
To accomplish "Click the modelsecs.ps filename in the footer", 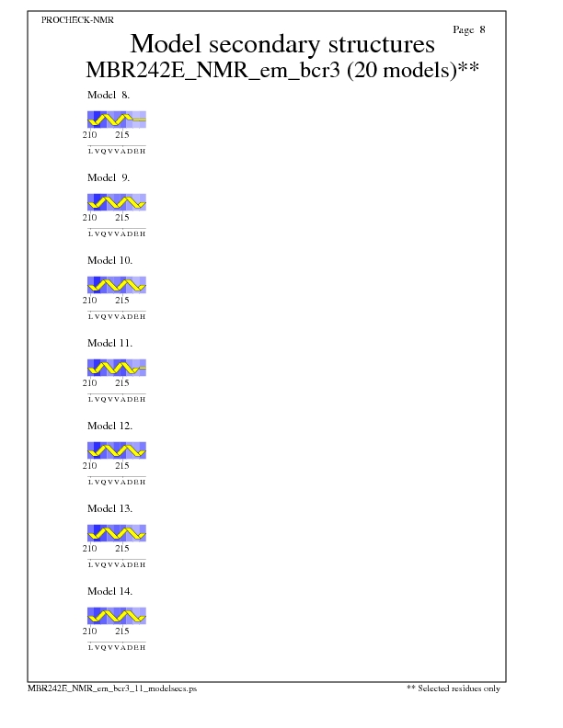I will point(112,688).
